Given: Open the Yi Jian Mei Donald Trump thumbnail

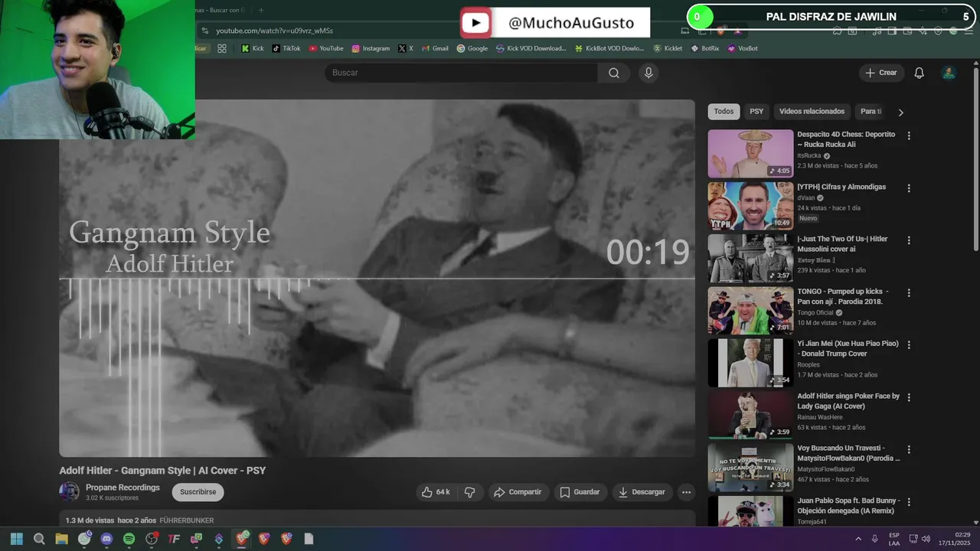Looking at the screenshot, I should [x=750, y=363].
